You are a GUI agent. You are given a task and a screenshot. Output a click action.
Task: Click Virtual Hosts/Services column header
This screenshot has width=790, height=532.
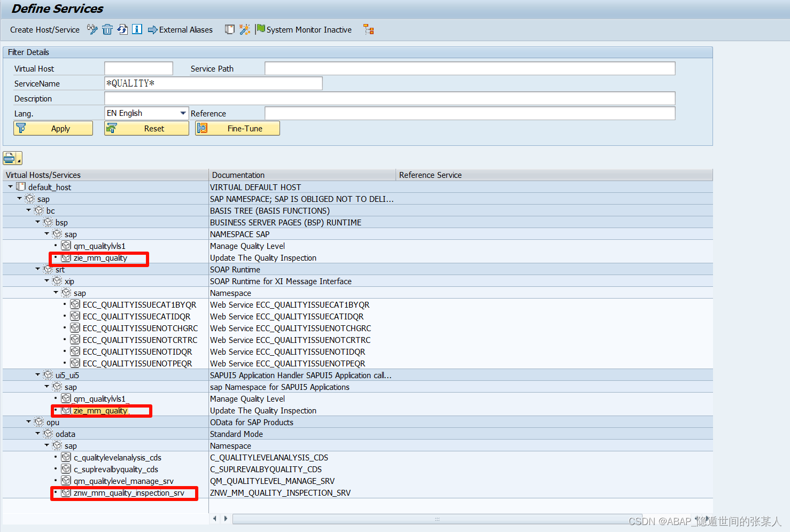click(x=105, y=175)
